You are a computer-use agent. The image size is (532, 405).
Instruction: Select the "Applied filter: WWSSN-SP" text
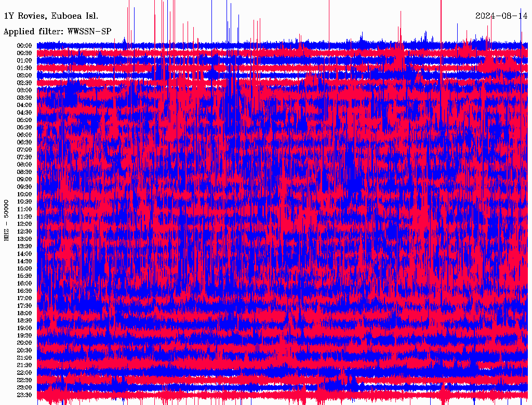tap(58, 31)
